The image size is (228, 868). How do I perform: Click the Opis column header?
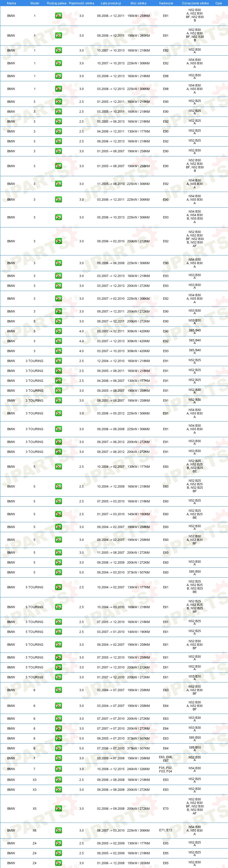pos(219,3)
